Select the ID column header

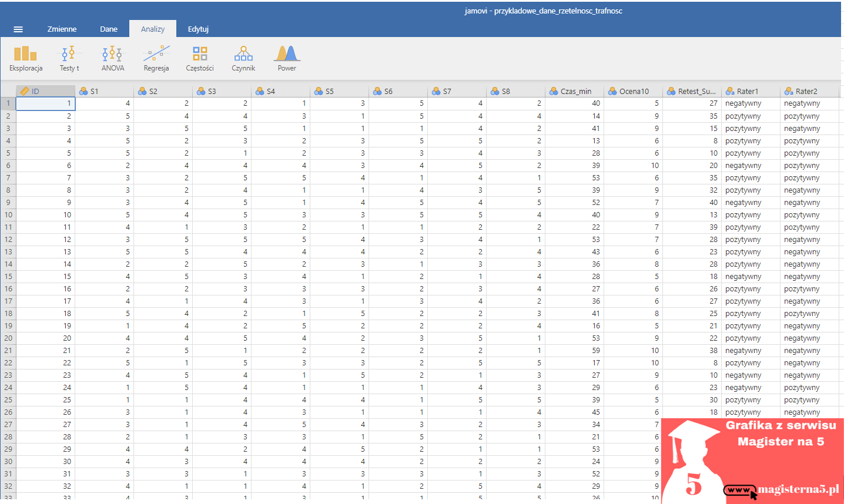(x=45, y=91)
